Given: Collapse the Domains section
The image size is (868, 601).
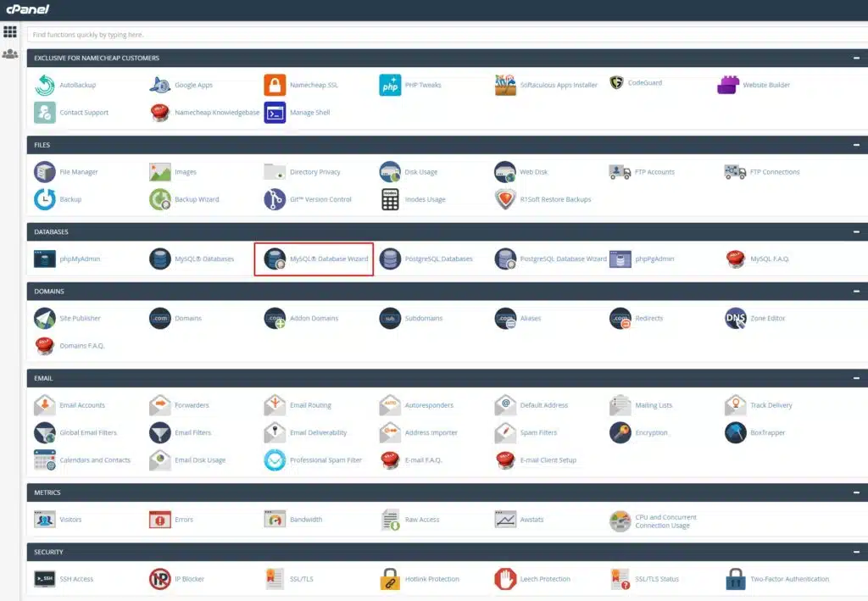Looking at the screenshot, I should pyautogui.click(x=856, y=291).
